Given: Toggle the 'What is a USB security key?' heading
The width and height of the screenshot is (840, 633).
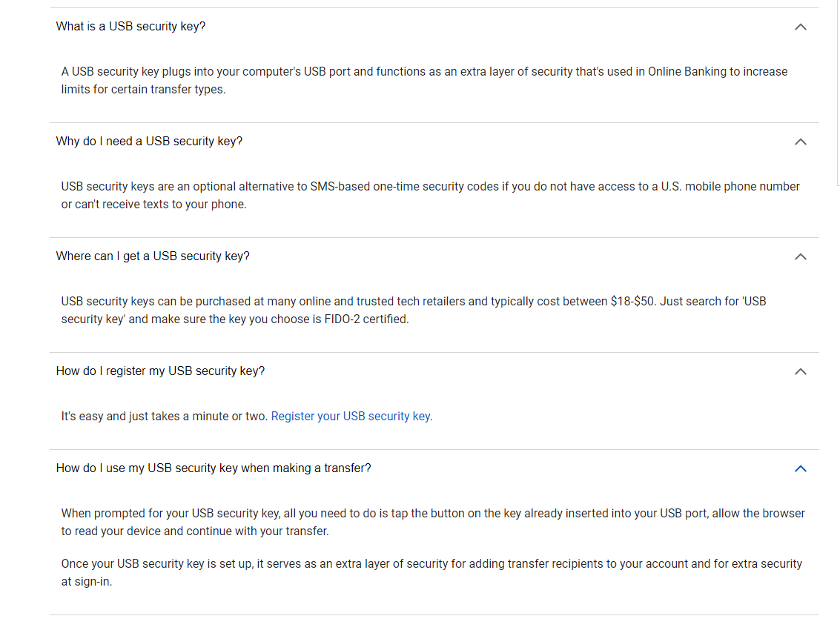Looking at the screenshot, I should click(130, 26).
